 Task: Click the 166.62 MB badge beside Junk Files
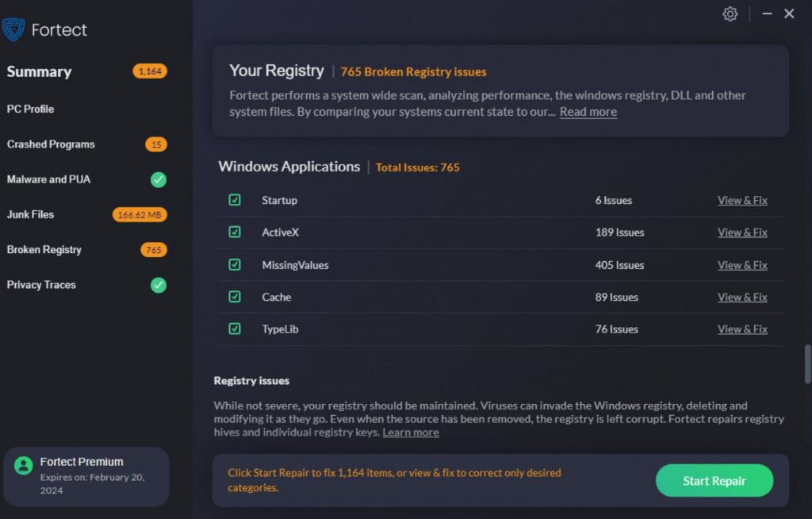pos(140,214)
